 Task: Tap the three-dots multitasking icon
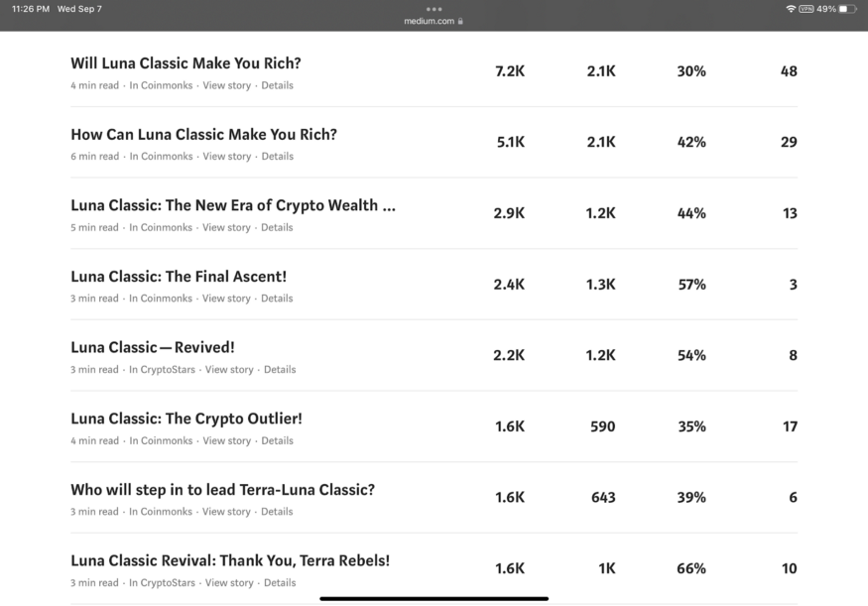click(434, 9)
